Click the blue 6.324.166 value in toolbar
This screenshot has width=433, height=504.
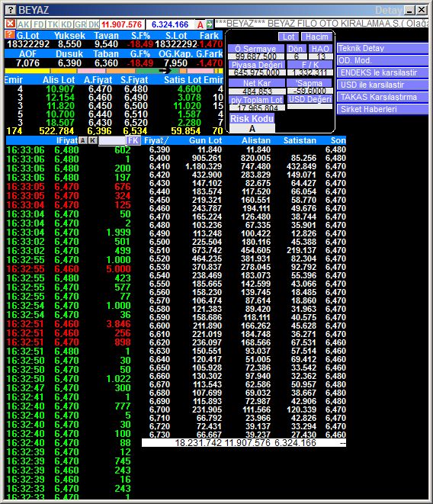click(170, 24)
